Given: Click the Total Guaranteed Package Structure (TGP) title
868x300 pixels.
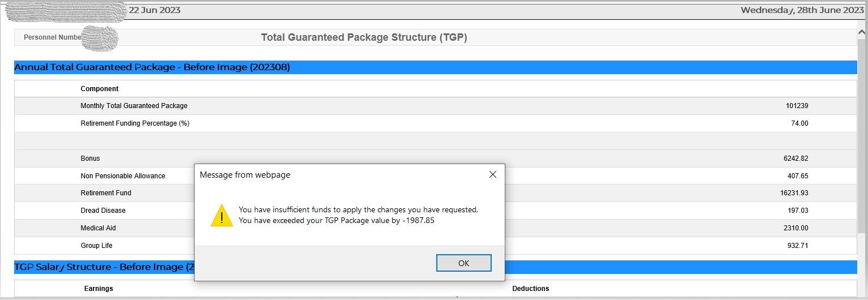Looking at the screenshot, I should (x=364, y=37).
